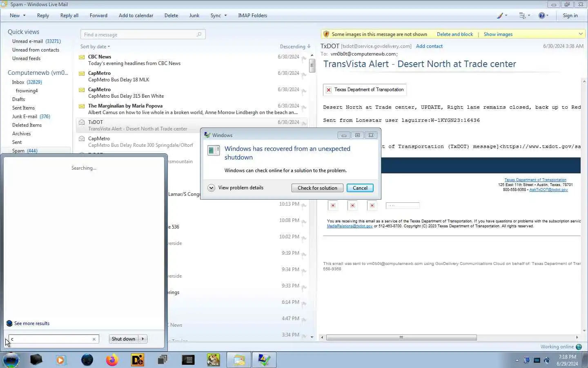Open the dog Box application on taskbar
The width and height of the screenshot is (588, 368).
[x=213, y=360]
